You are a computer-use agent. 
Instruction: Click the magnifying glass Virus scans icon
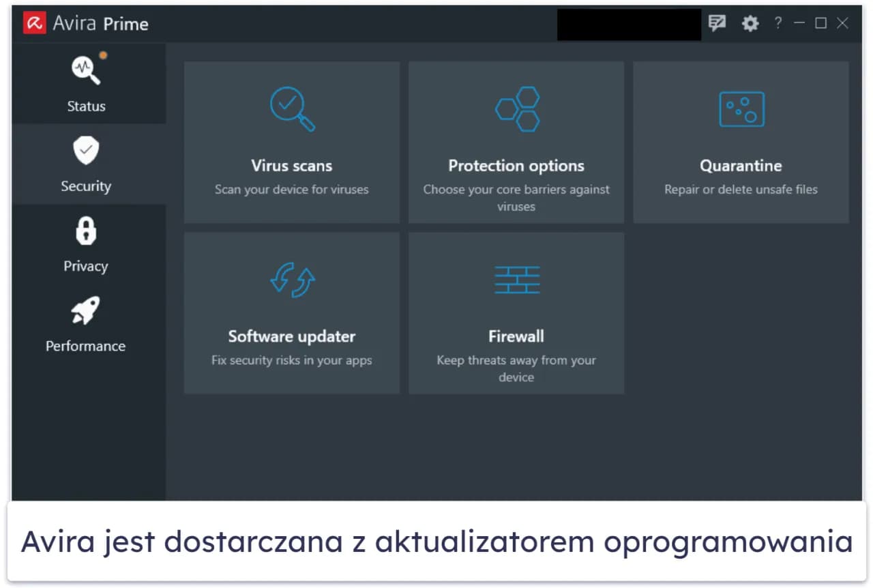point(291,109)
